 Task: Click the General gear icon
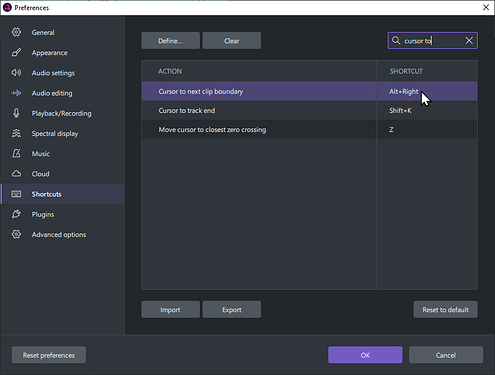[16, 32]
